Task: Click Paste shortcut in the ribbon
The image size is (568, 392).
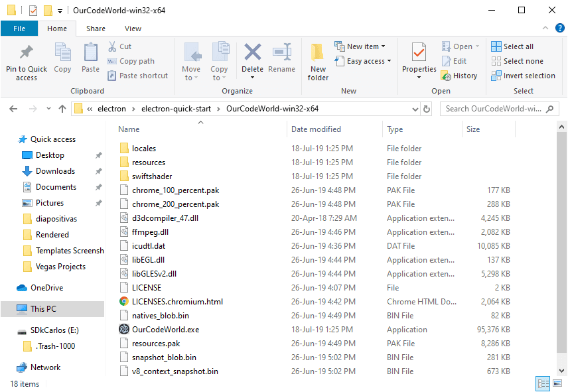Action: (x=137, y=76)
